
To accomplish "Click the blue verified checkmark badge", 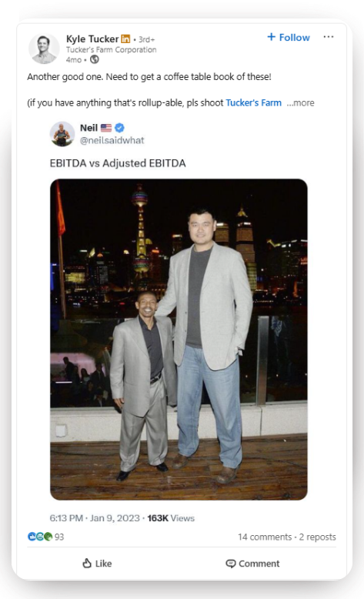I will tap(119, 128).
